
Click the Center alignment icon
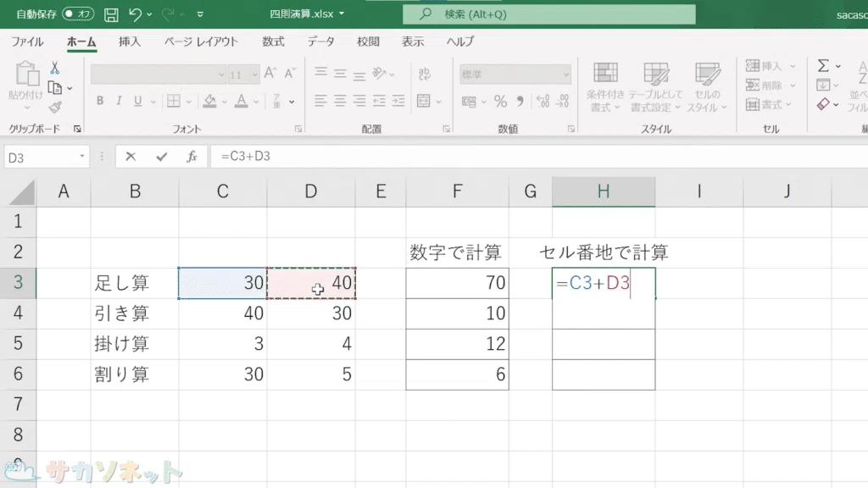point(340,101)
